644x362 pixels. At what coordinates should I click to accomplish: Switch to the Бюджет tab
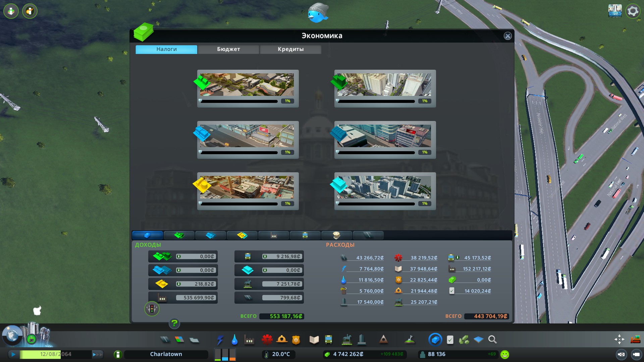pyautogui.click(x=228, y=49)
